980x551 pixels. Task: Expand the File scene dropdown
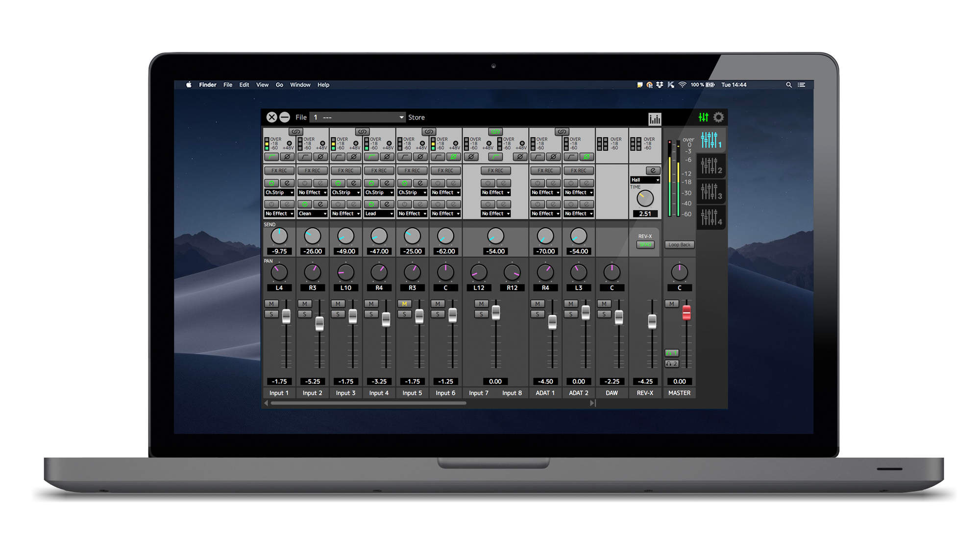coord(401,117)
